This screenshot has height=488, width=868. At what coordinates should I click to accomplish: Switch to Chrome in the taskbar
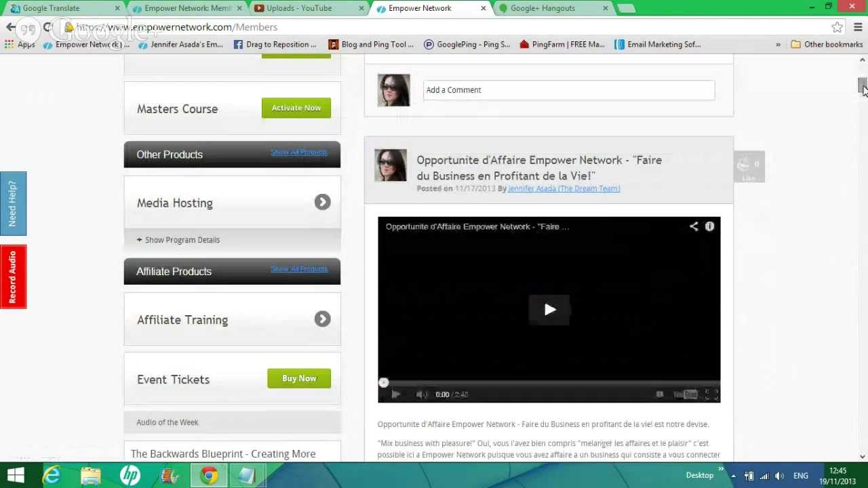click(x=208, y=475)
